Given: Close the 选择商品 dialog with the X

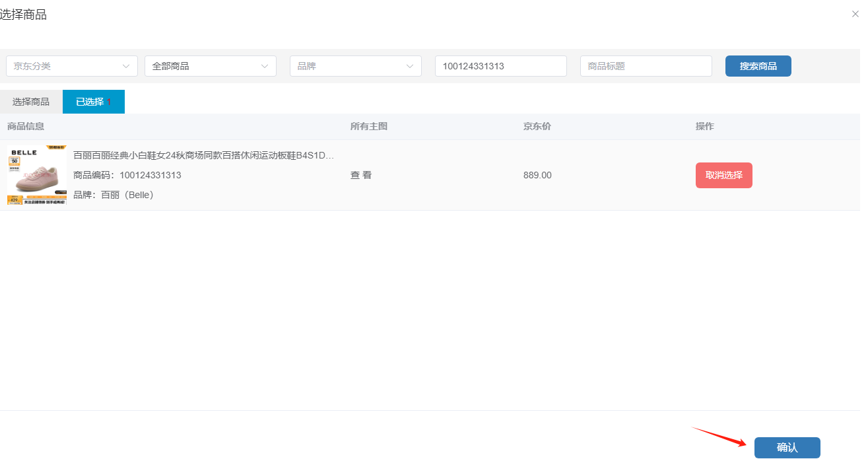Looking at the screenshot, I should 855,14.
